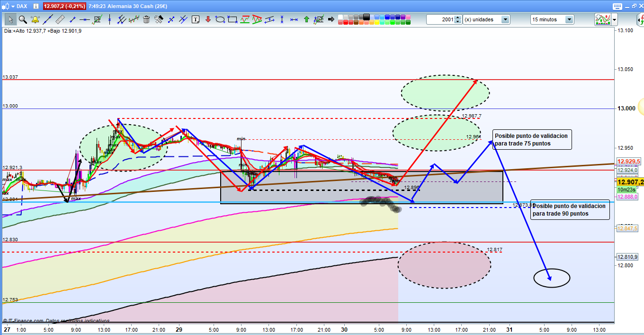The image size is (644, 335).
Task: Click the trash can delete tool
Action: pos(146,19)
